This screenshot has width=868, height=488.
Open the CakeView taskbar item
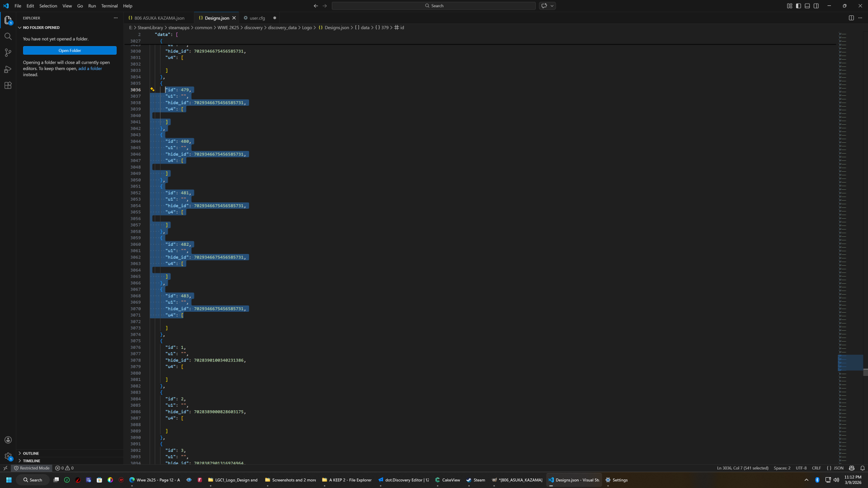448,480
